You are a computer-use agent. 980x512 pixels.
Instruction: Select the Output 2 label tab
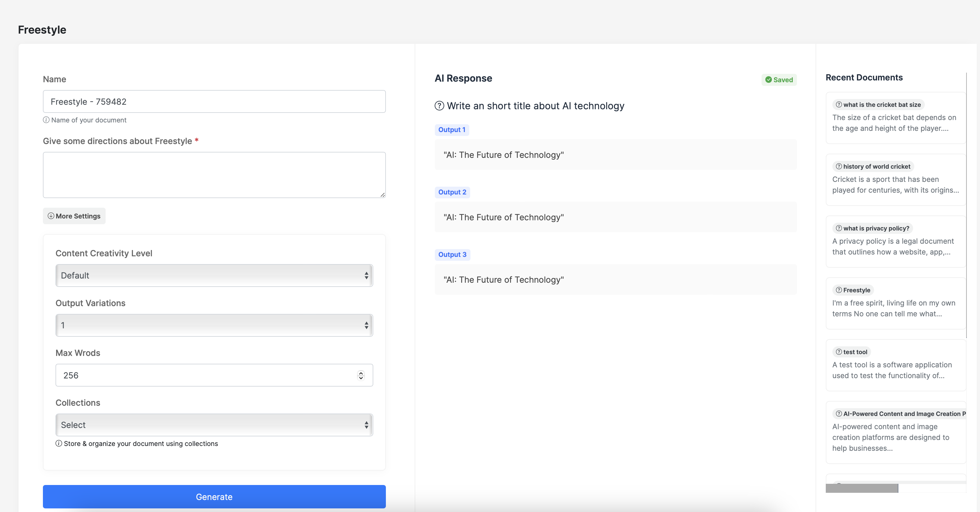click(x=452, y=192)
